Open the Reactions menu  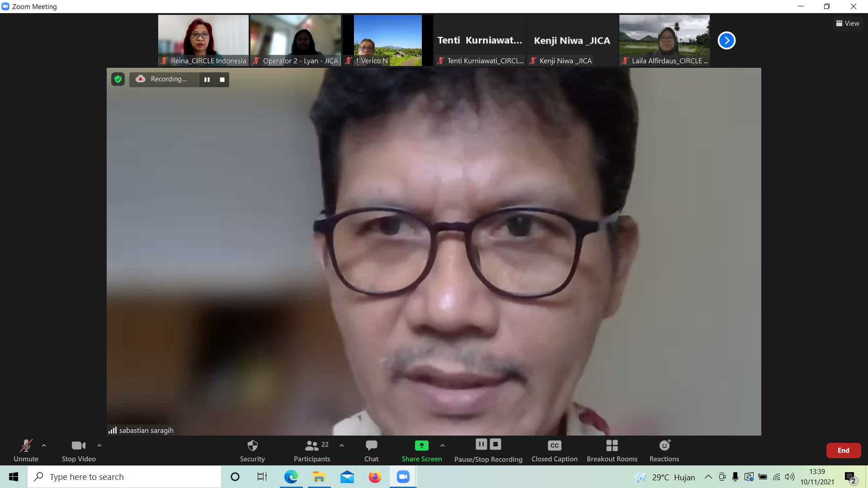point(664,450)
